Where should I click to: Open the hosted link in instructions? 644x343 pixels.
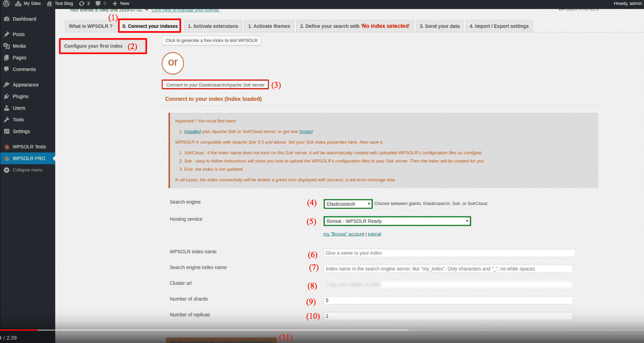[306, 132]
